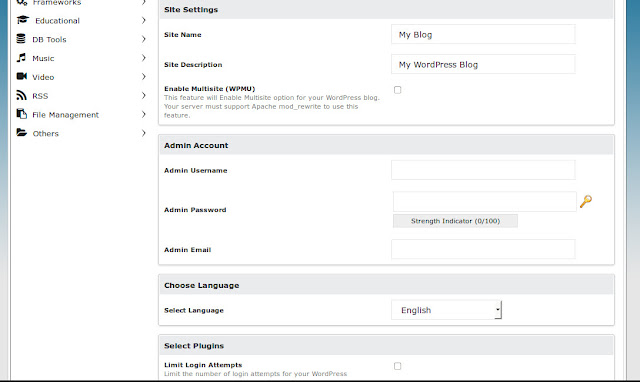Focus the Admin Username field

pyautogui.click(x=483, y=170)
